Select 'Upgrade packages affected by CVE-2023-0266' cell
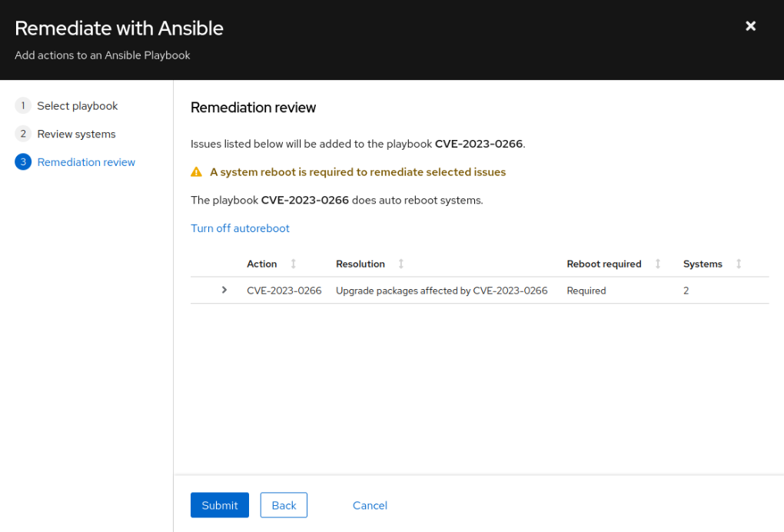The height and width of the screenshot is (532, 784). [x=441, y=291]
